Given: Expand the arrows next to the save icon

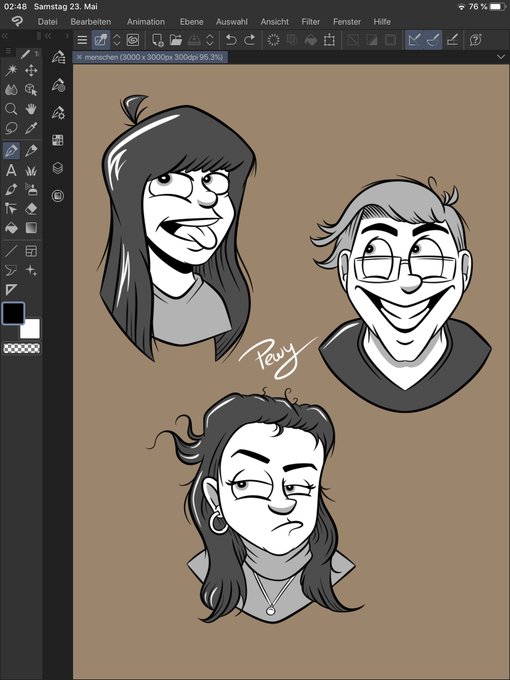Looking at the screenshot, I should [209, 40].
